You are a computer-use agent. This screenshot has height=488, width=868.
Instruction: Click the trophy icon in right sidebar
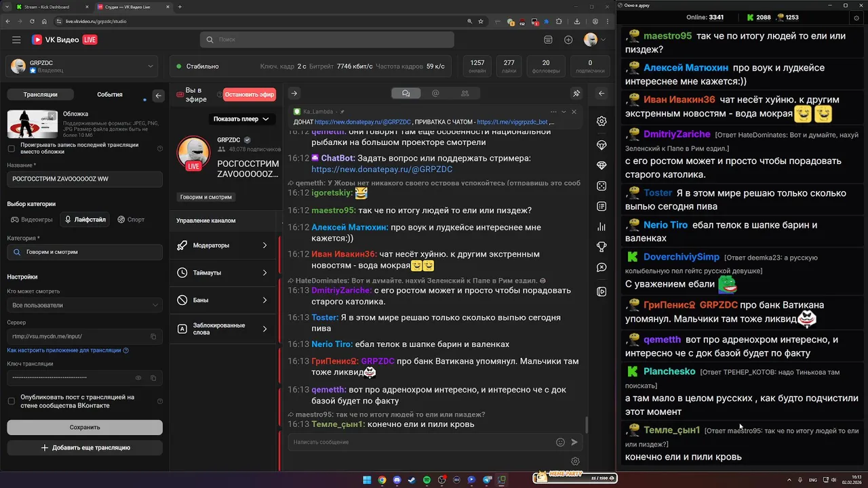tap(601, 247)
